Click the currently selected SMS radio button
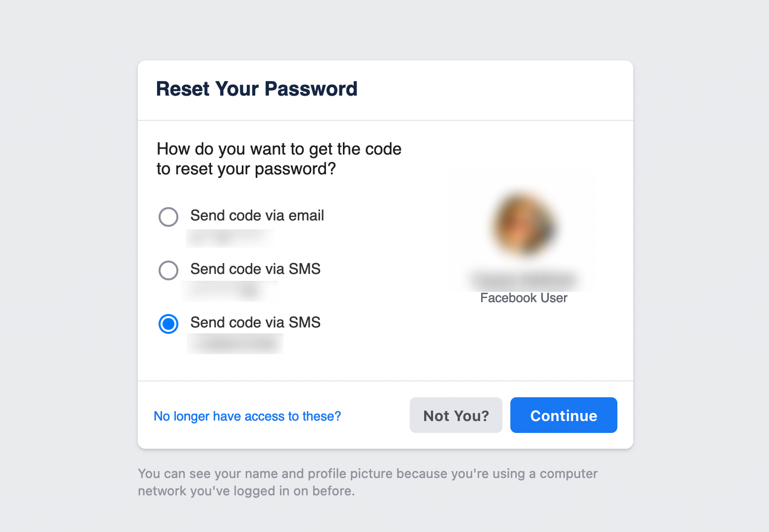Screen dimensions: 769x532 168,324
